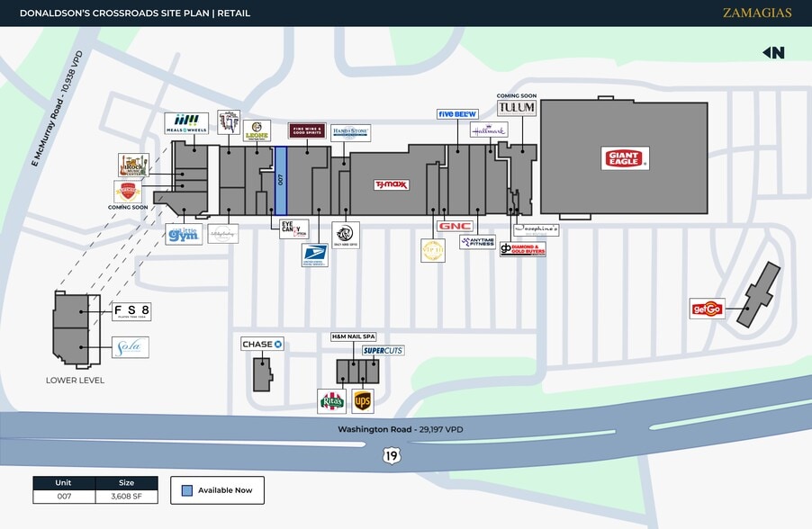The image size is (812, 529).
Task: Click the multicolor logo beside Meals on Wheels
Action: [x=229, y=122]
